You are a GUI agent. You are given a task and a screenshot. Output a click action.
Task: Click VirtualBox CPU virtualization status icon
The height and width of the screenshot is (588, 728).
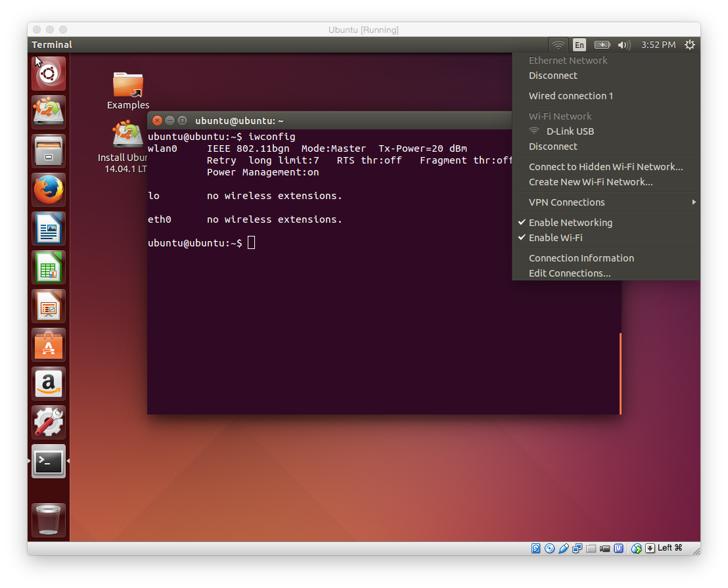pyautogui.click(x=618, y=549)
